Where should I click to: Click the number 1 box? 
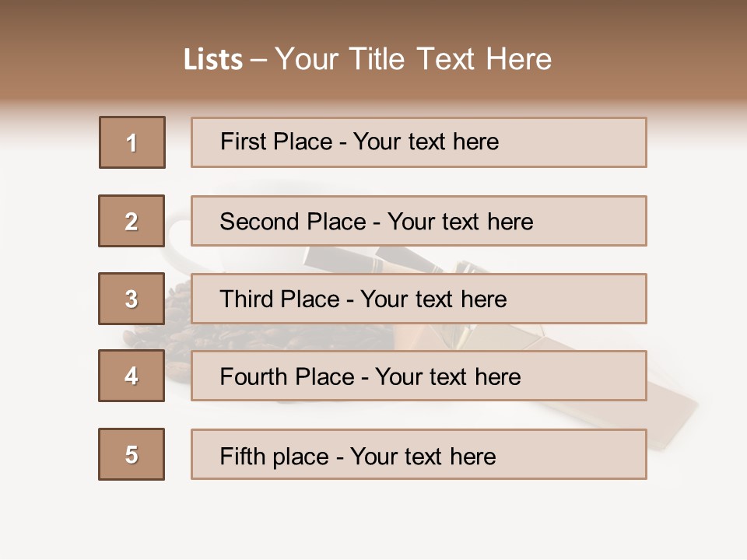pyautogui.click(x=132, y=142)
